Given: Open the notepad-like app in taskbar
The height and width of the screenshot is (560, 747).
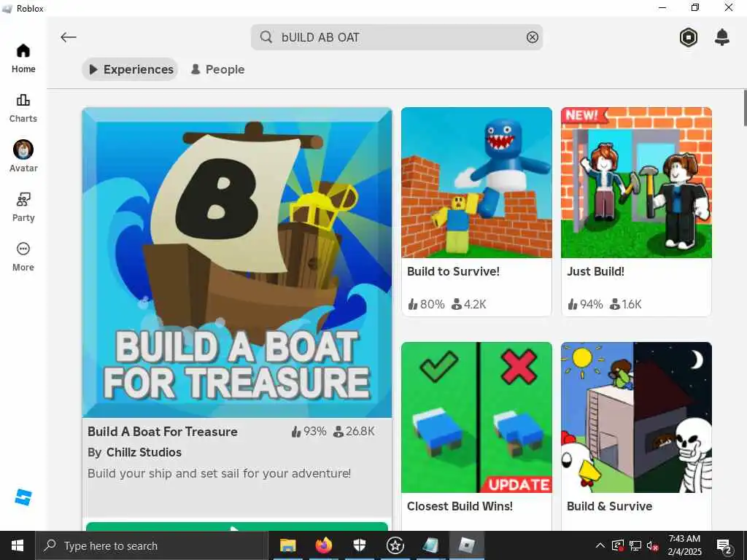Looking at the screenshot, I should click(x=430, y=545).
